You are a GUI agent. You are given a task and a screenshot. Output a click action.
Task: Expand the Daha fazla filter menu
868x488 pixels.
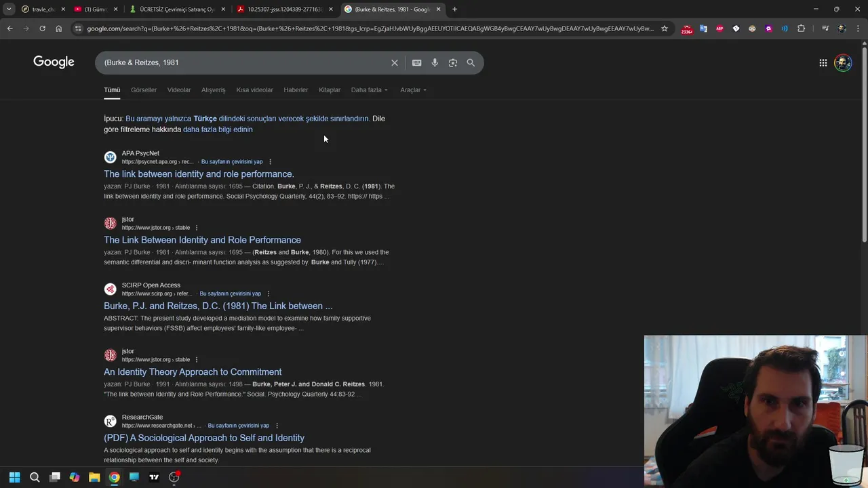point(370,89)
